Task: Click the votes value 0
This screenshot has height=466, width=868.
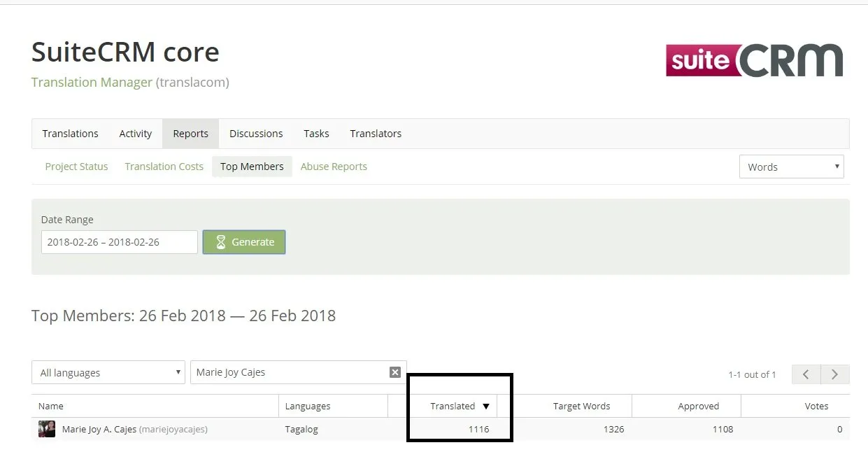Action: tap(839, 429)
